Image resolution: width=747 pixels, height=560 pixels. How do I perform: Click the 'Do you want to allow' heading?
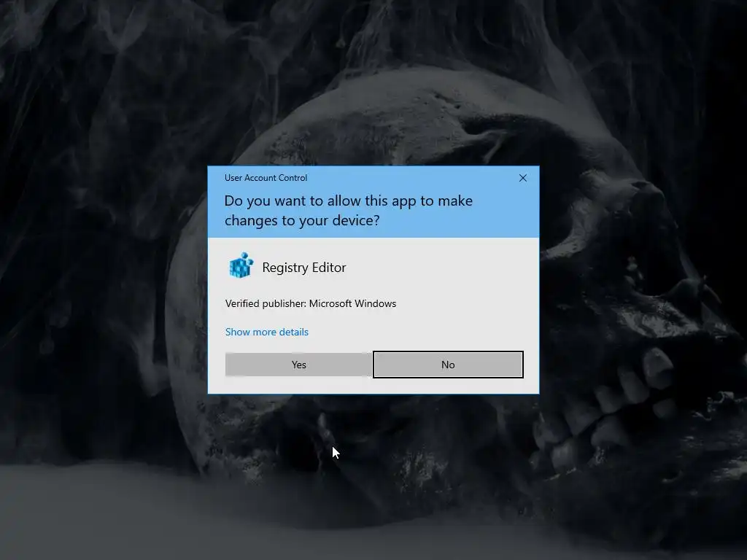coord(348,211)
